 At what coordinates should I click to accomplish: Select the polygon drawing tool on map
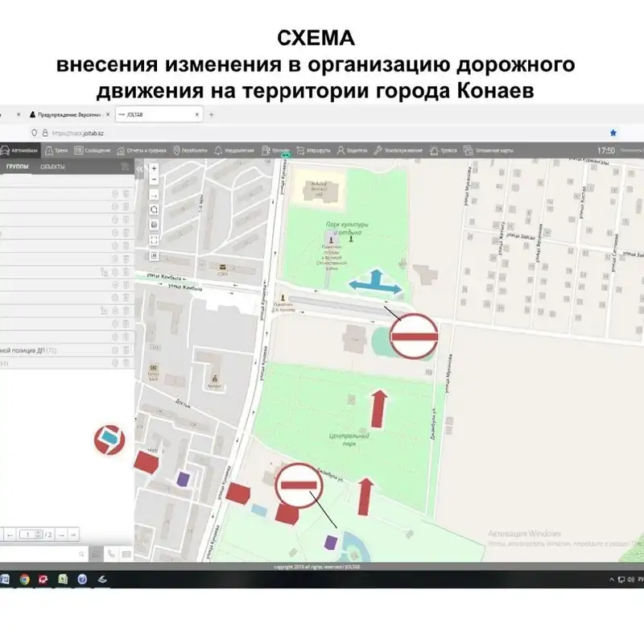coord(154,210)
